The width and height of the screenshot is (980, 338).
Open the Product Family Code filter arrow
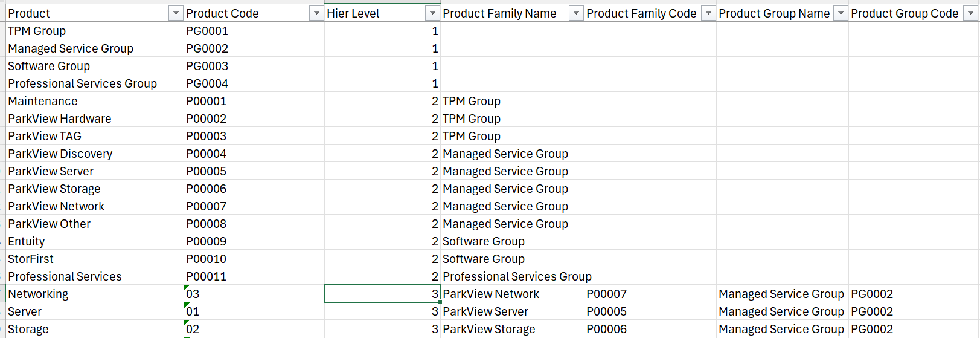pyautogui.click(x=708, y=13)
